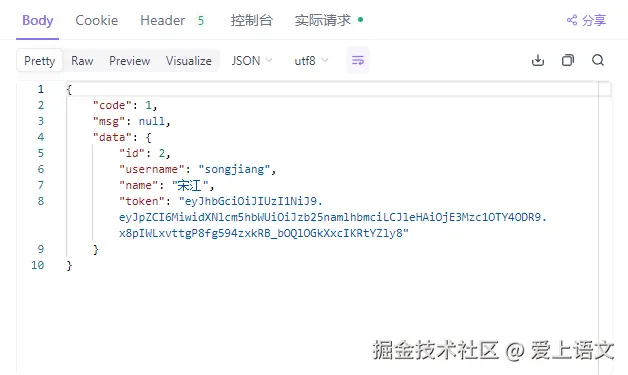Select the Pretty view mode
628x375 pixels.
[x=39, y=60]
